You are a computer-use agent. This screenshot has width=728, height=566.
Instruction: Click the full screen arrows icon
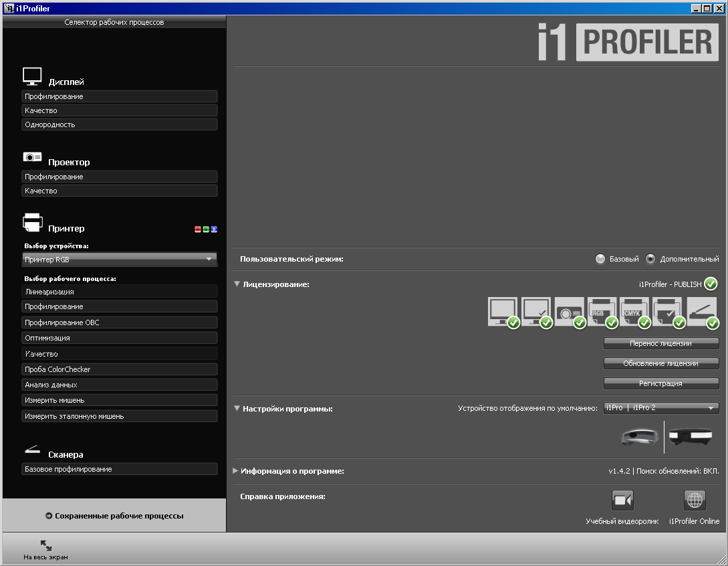(x=46, y=545)
